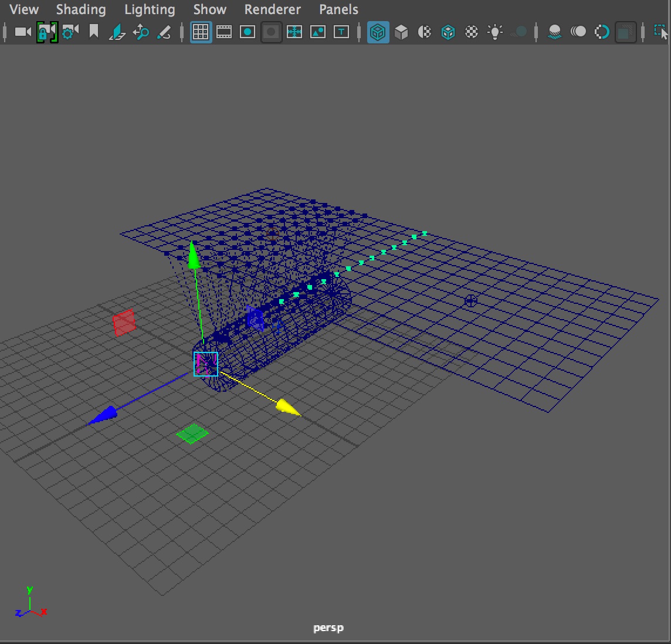Enable Smooth Shade All cube icon
Viewport: 671px width, 644px height.
tap(401, 32)
